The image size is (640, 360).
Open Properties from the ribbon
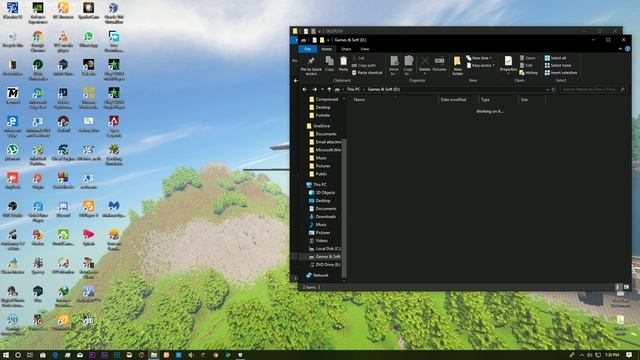tap(508, 64)
